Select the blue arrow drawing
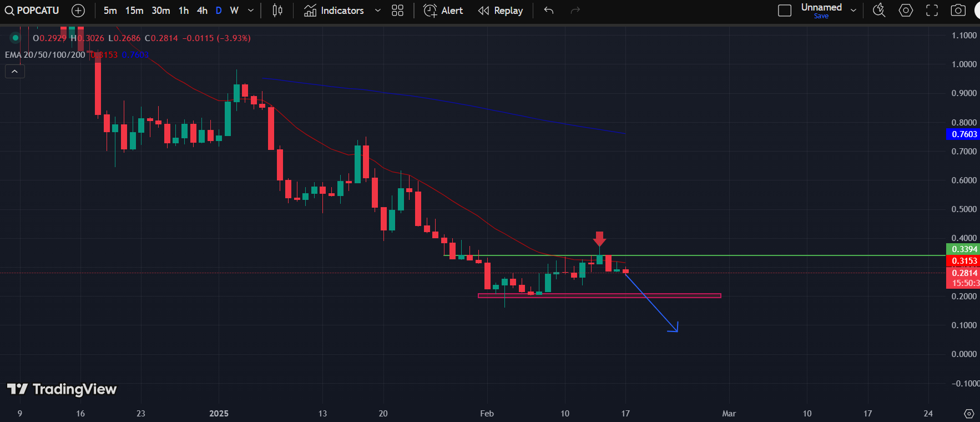The width and height of the screenshot is (980, 422). point(650,303)
